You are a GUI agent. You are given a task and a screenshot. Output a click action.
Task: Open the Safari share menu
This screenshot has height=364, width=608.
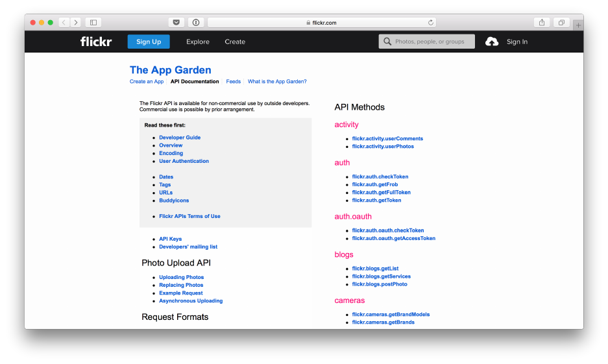click(542, 23)
